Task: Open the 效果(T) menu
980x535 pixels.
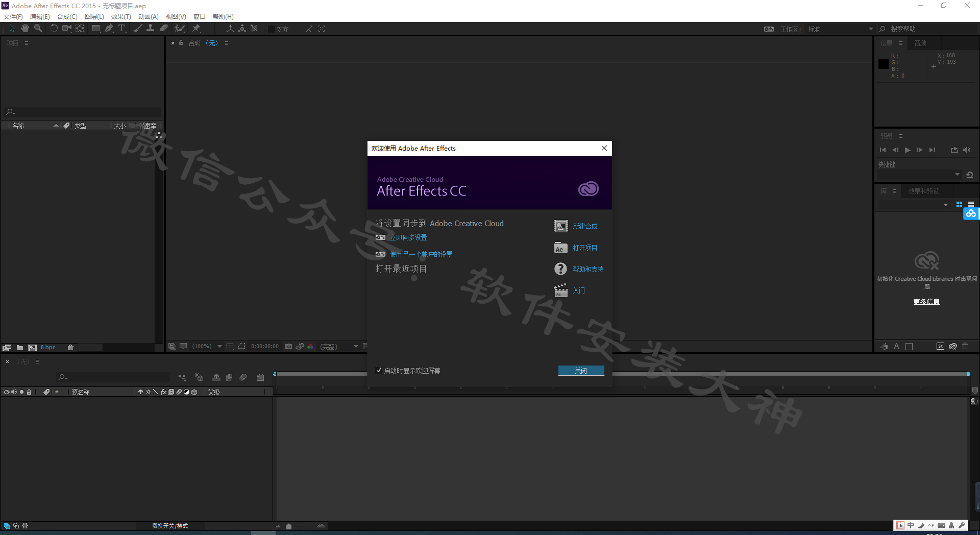Action: [121, 16]
